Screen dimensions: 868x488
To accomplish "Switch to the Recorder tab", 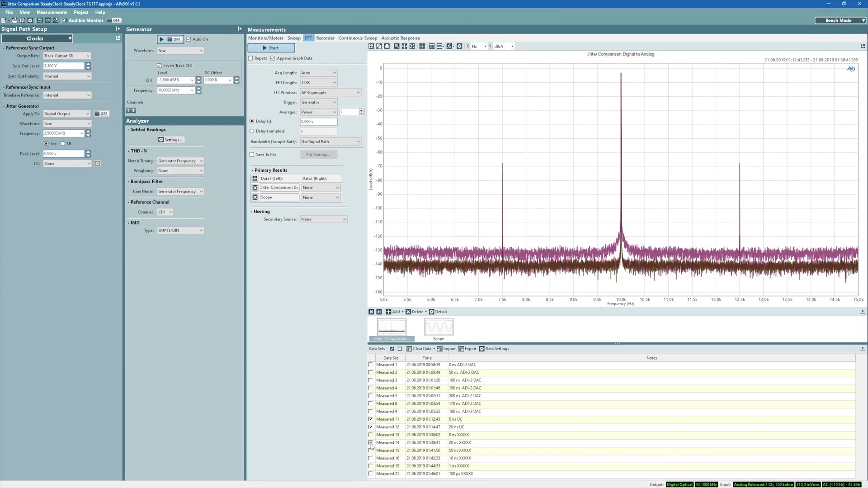I will (x=325, y=38).
